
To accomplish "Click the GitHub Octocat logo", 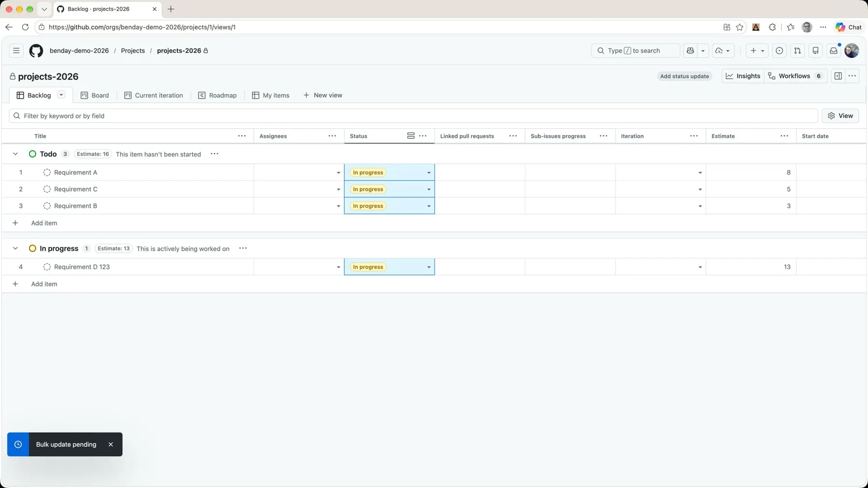I will point(36,51).
